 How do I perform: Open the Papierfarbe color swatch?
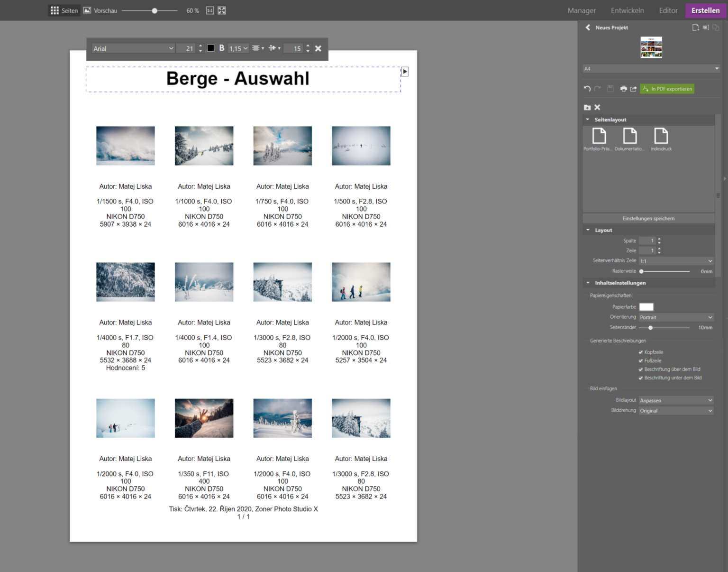click(646, 307)
